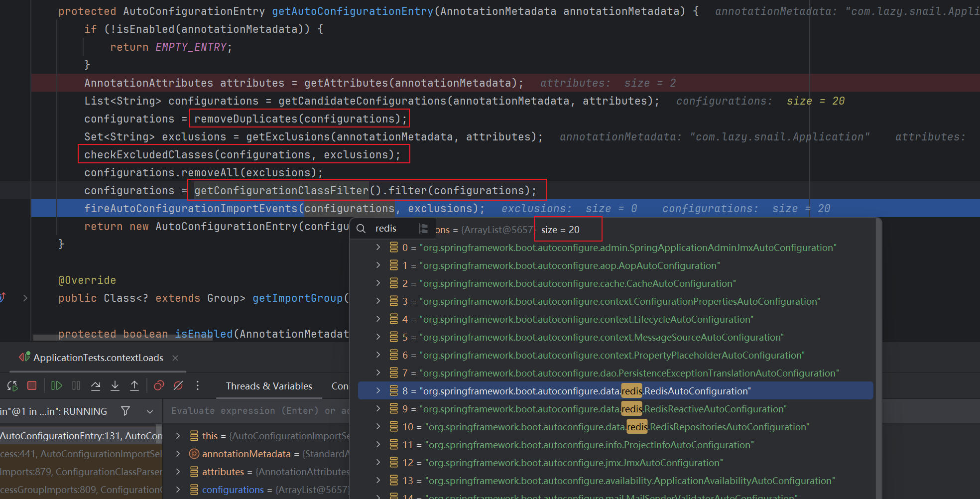This screenshot has height=499, width=980.
Task: Select stack frame Imports:879 ConfigurationClassParser
Action: 81,472
